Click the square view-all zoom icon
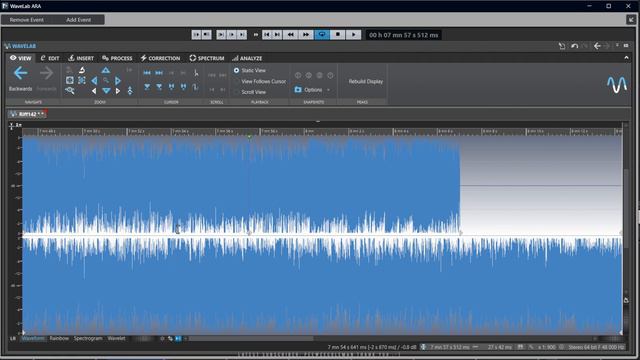The width and height of the screenshot is (640, 360). [x=70, y=80]
